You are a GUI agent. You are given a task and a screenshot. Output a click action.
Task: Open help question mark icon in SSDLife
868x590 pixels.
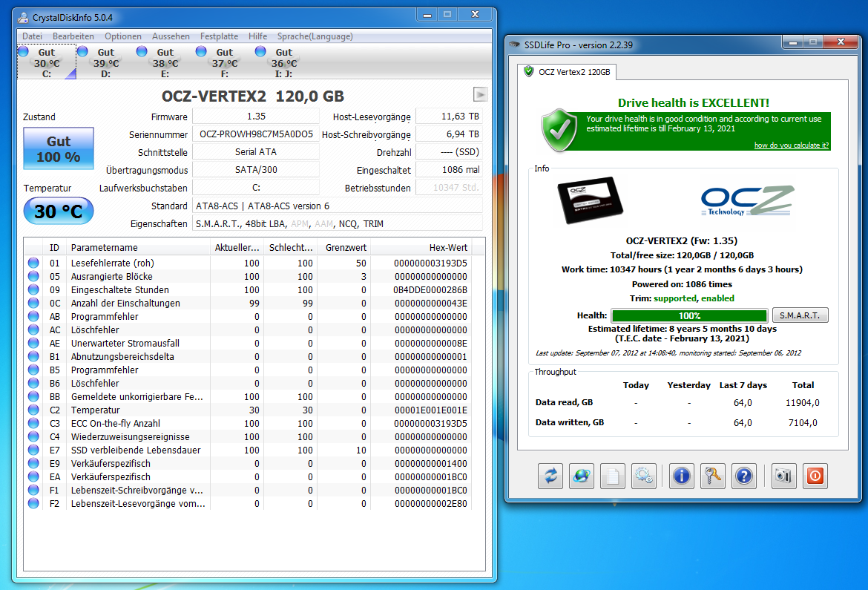pos(744,476)
